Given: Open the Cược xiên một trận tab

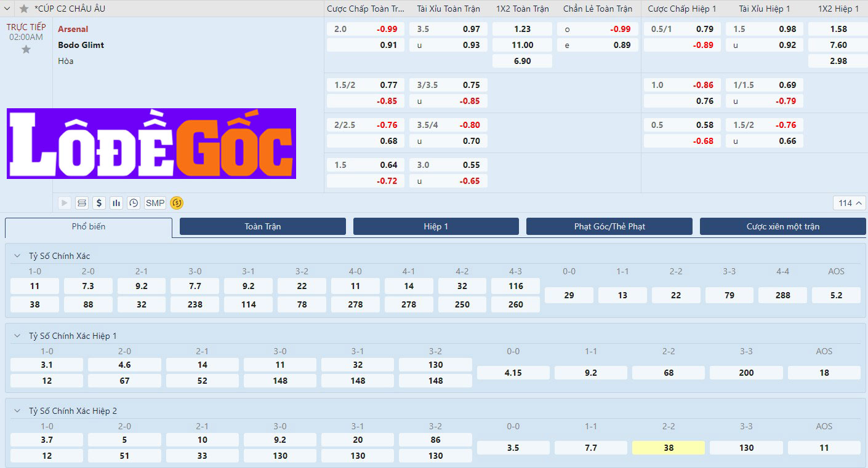Looking at the screenshot, I should [783, 226].
